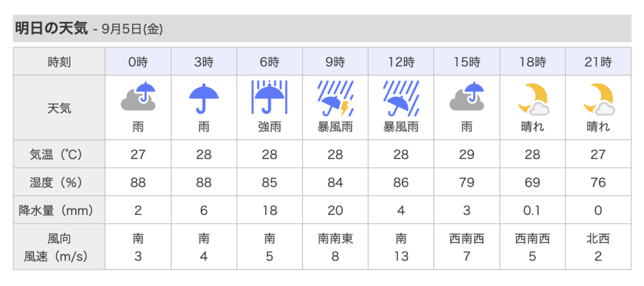Select the 29 temperature value at 15時

[x=467, y=154]
